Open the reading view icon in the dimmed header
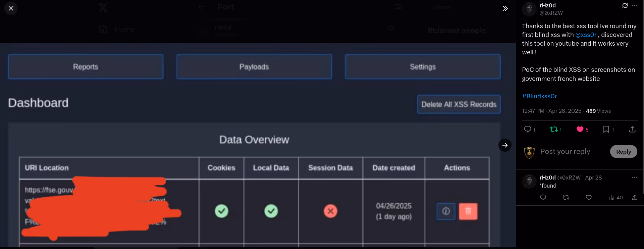644x249 pixels. [x=398, y=7]
